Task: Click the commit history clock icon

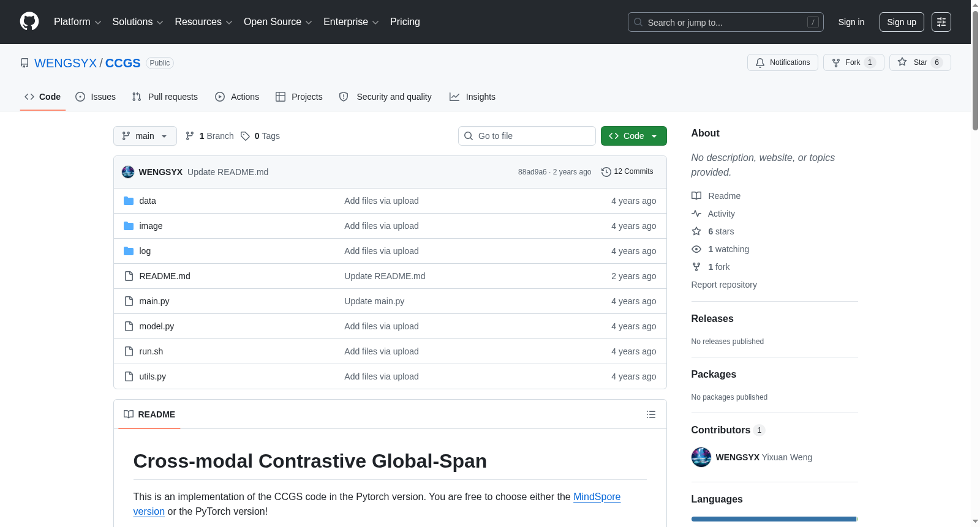Action: [606, 172]
